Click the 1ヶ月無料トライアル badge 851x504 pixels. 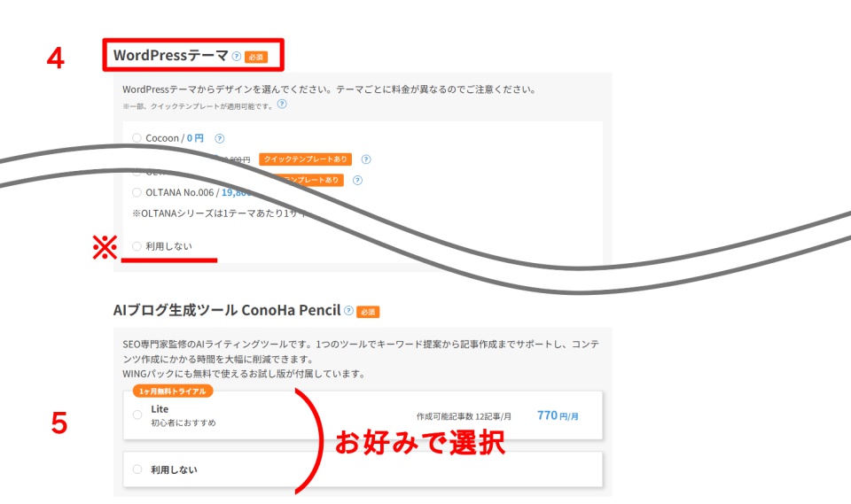coord(173,392)
